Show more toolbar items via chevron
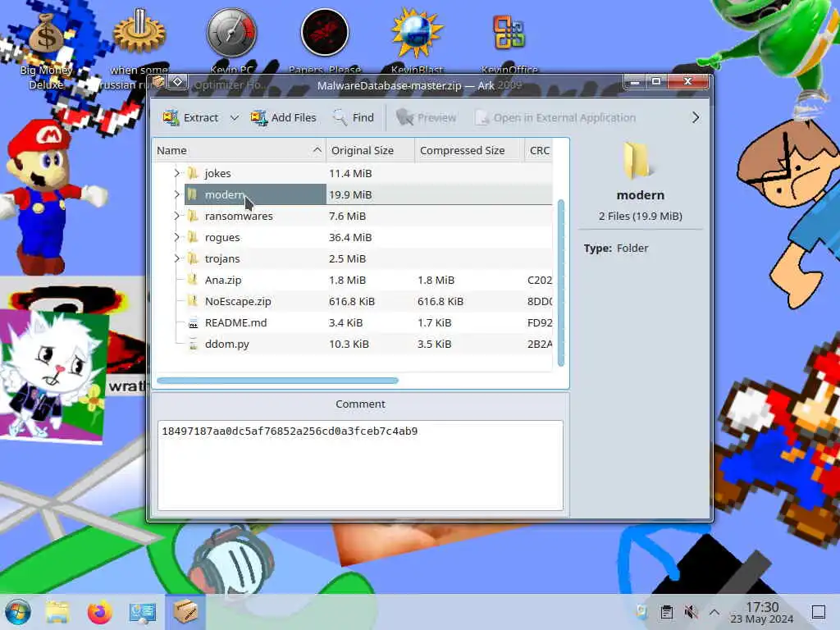 [x=696, y=117]
